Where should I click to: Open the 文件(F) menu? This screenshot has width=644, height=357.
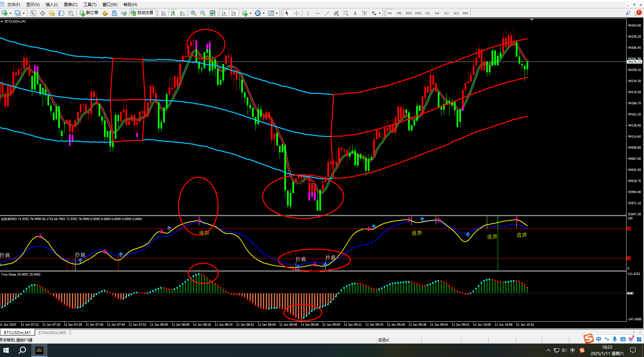14,5
